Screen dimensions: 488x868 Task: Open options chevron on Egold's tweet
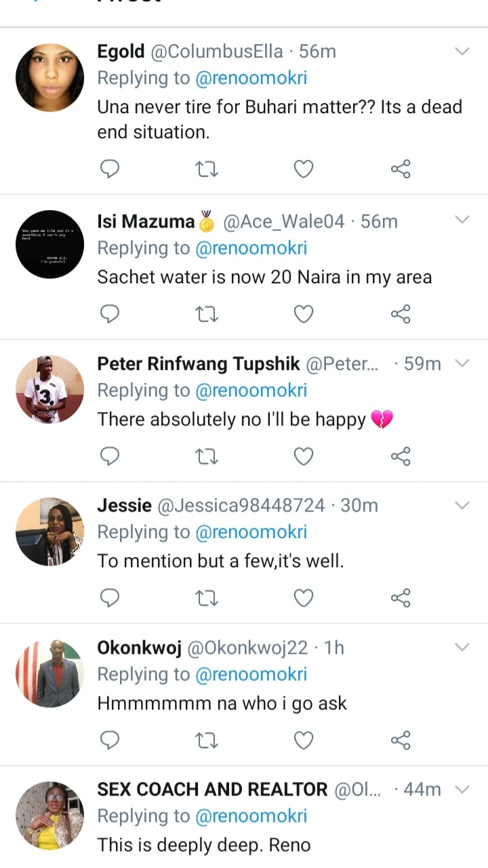click(462, 51)
